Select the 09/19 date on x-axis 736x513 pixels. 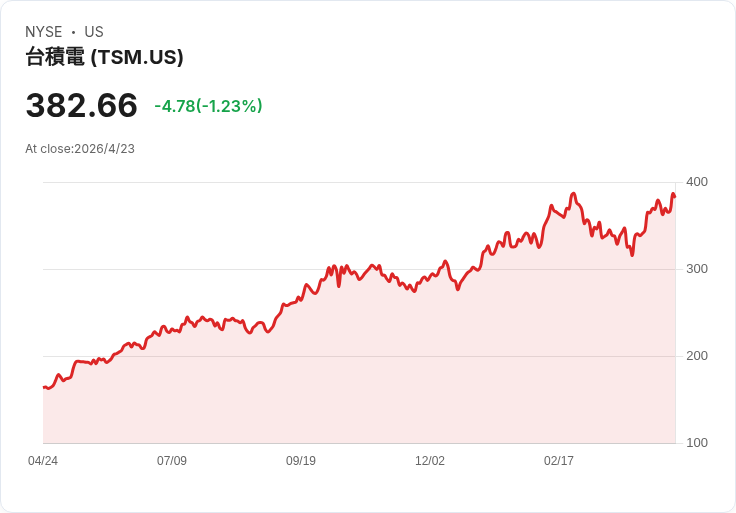[301, 461]
